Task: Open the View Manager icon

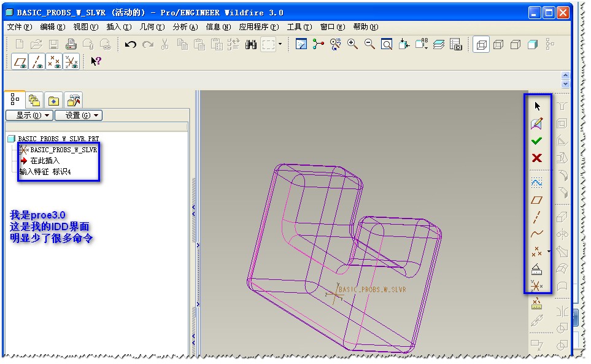Action: [456, 44]
